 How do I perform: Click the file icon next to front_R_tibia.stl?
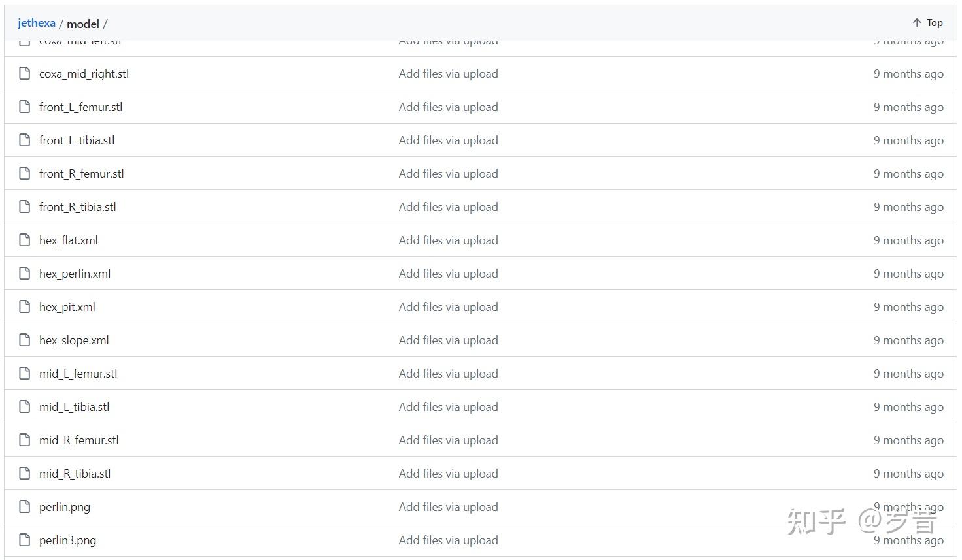tap(25, 207)
